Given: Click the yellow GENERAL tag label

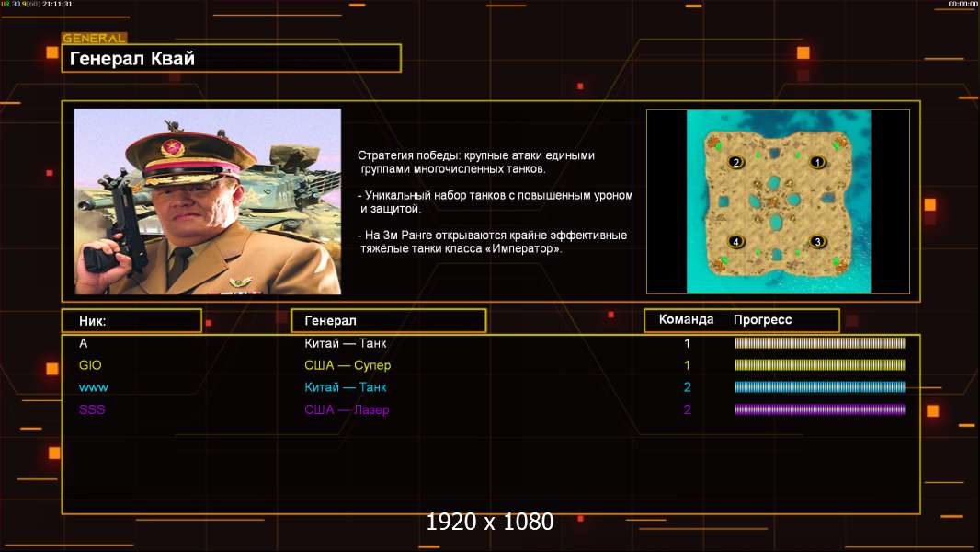Looking at the screenshot, I should (94, 39).
